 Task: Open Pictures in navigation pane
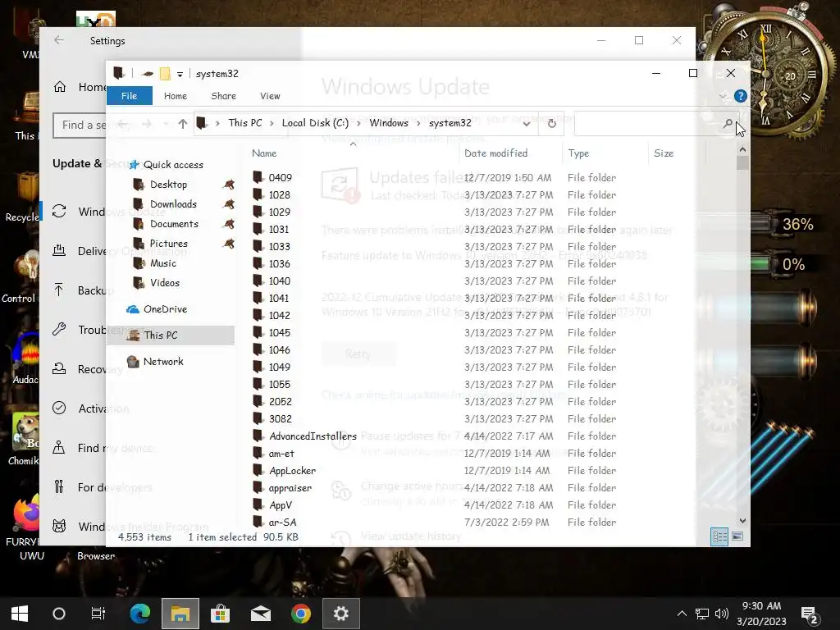tap(168, 244)
